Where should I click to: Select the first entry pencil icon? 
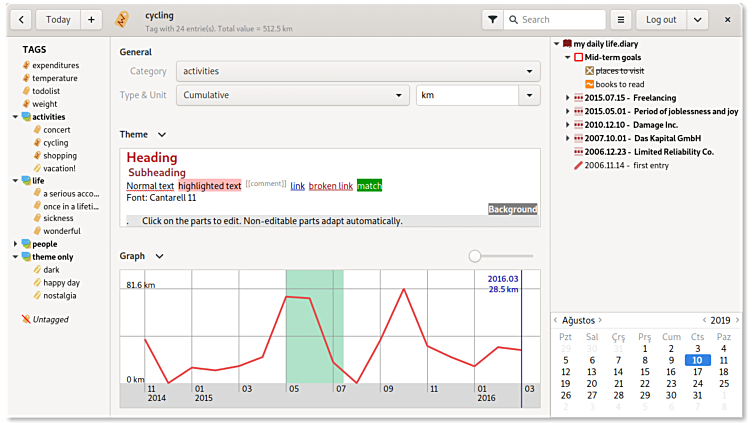(x=578, y=165)
